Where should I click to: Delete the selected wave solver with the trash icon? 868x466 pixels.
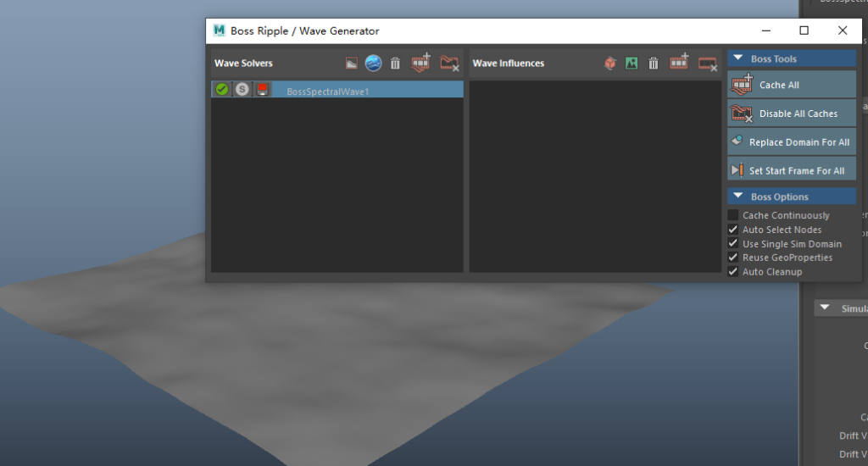pyautogui.click(x=395, y=63)
